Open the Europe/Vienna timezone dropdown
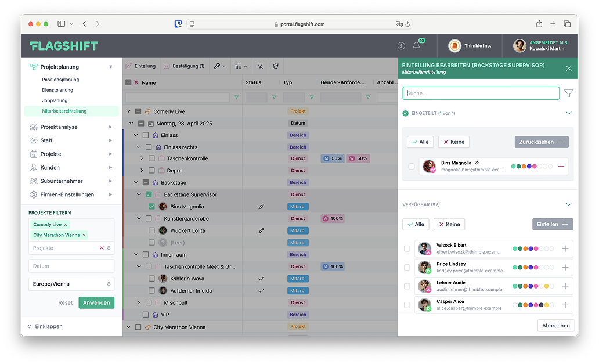The height and width of the screenshot is (364, 599). click(x=71, y=284)
